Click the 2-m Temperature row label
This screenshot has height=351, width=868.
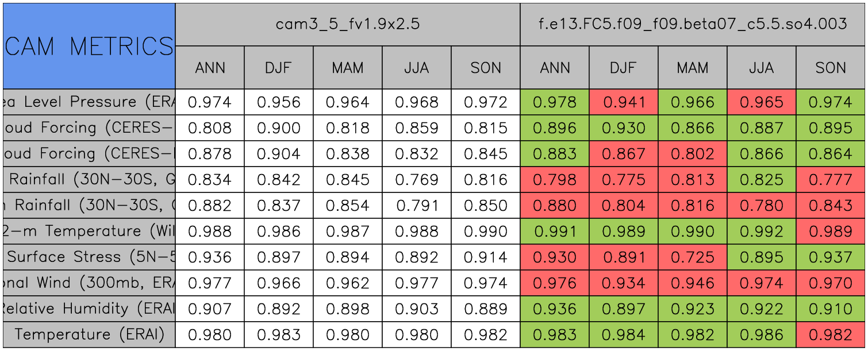[89, 232]
